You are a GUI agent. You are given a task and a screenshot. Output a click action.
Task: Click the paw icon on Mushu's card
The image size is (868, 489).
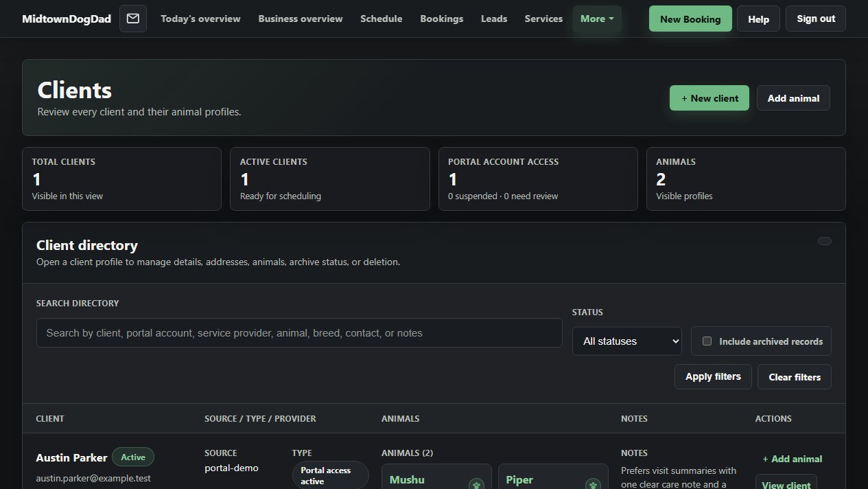(x=476, y=485)
